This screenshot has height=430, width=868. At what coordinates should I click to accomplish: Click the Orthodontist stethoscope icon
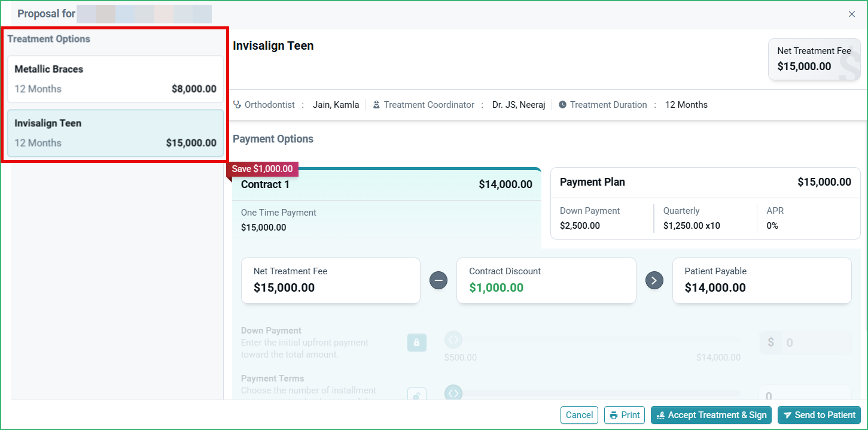click(x=237, y=105)
